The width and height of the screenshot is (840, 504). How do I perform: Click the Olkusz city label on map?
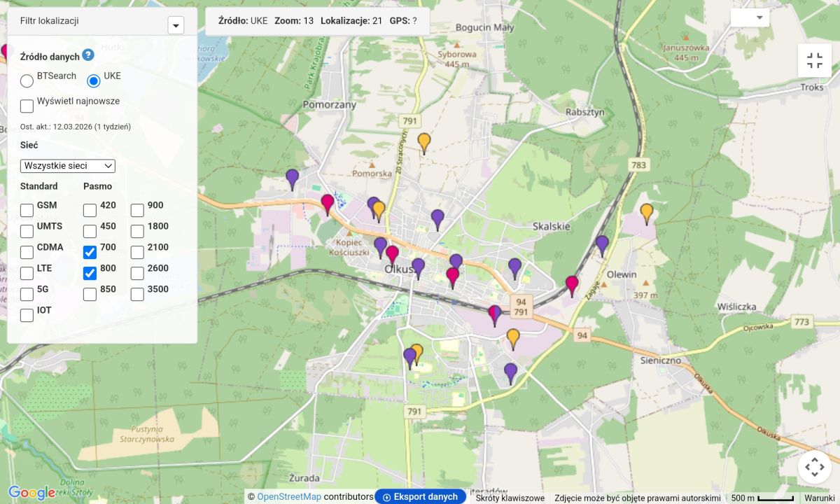401,269
